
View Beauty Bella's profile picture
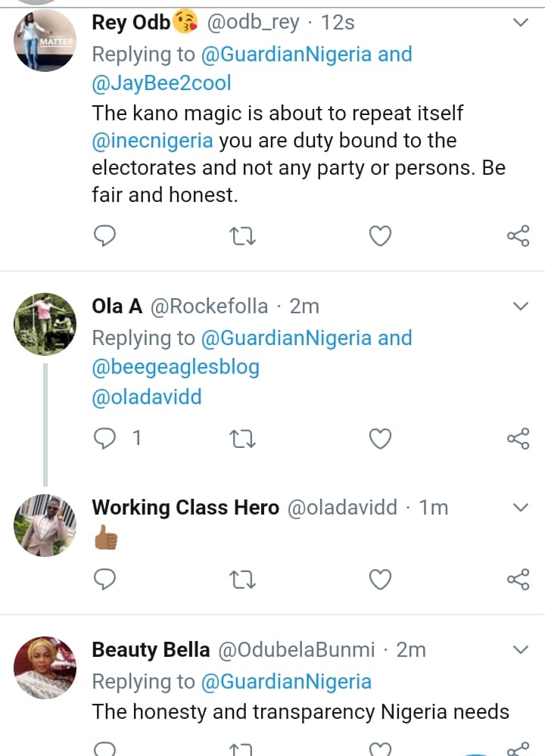pos(45,667)
